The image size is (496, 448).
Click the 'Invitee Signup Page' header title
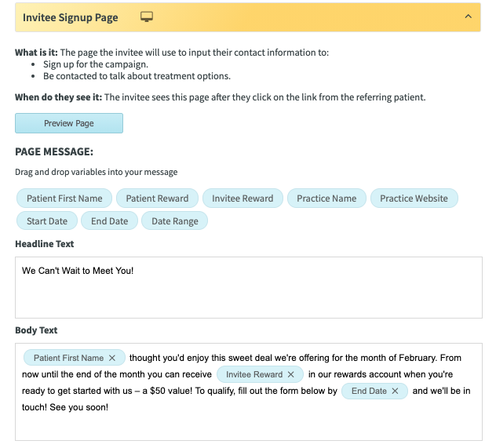tap(70, 17)
